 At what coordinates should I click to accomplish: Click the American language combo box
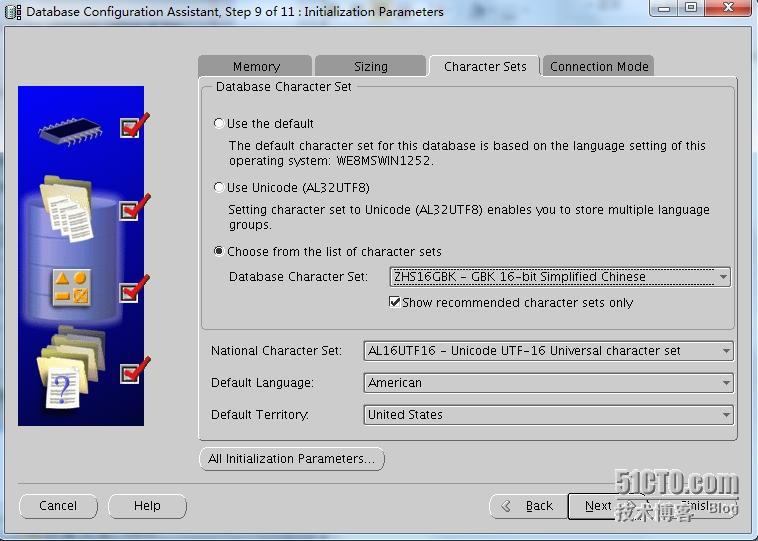pos(548,383)
